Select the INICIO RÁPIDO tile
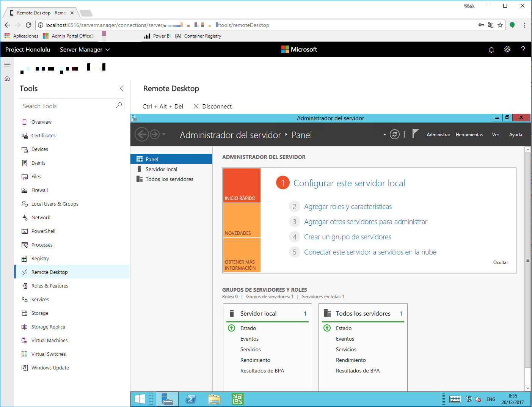The height and width of the screenshot is (407, 532). [242, 185]
